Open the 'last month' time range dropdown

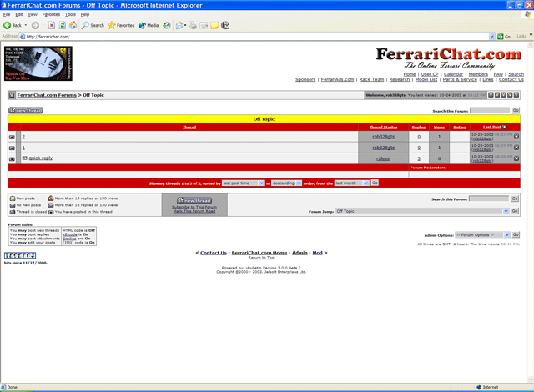[351, 183]
